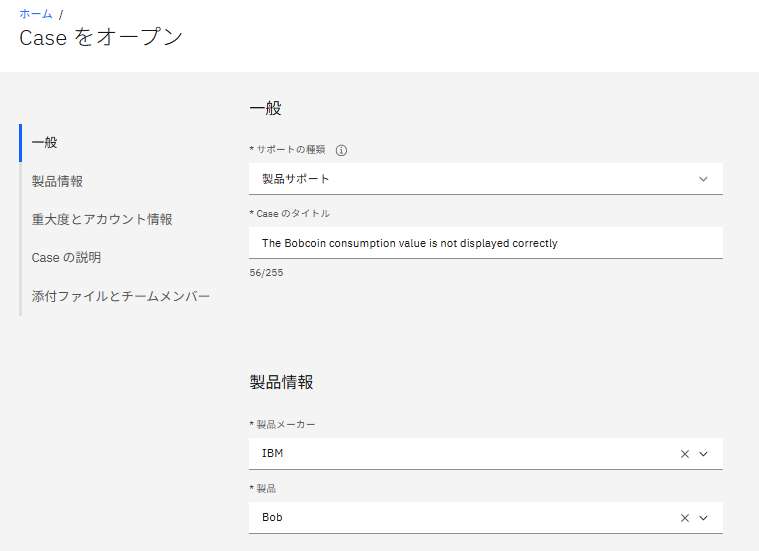Open the 製品 combo box showing Bob
The height and width of the screenshot is (551, 759).
pos(460,518)
